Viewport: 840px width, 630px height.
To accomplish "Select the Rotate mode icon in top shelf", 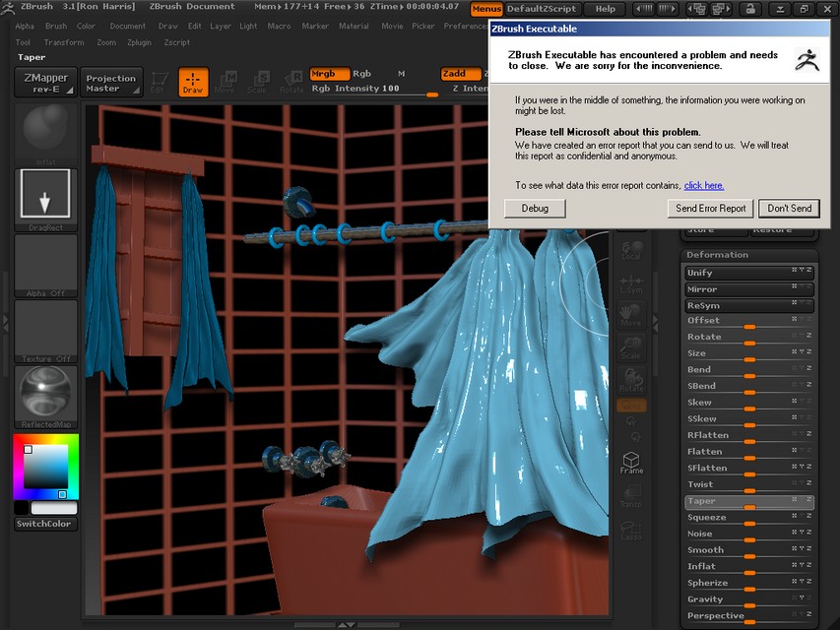I will (x=291, y=82).
